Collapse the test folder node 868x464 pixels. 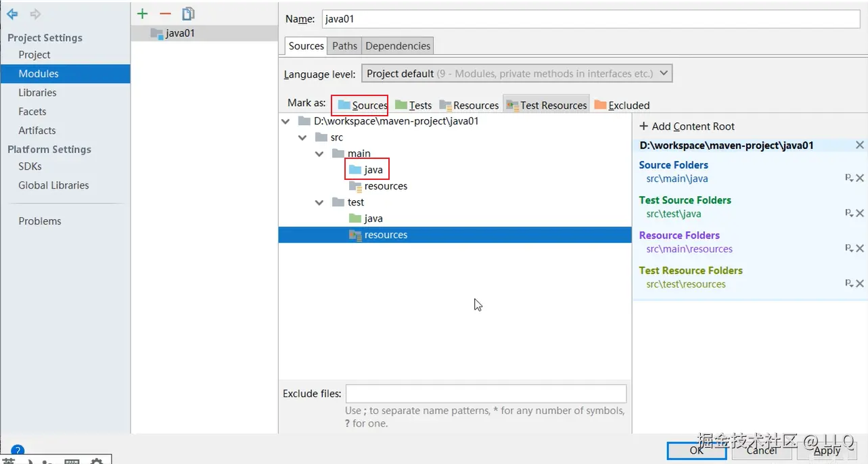(319, 202)
